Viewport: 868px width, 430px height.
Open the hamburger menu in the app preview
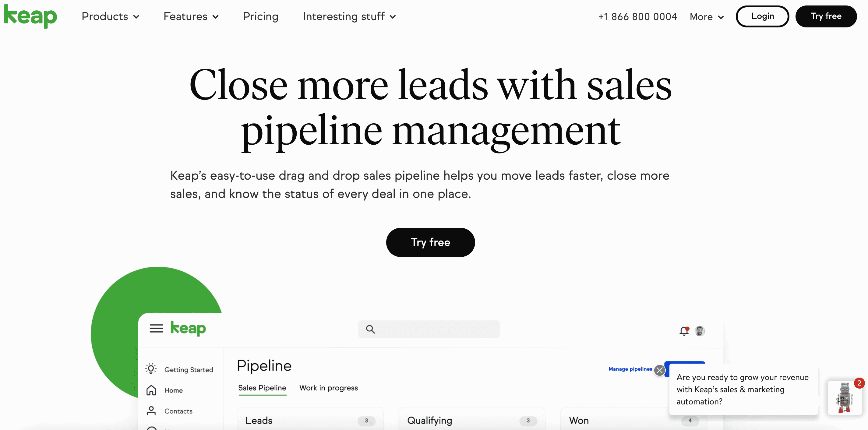click(156, 328)
